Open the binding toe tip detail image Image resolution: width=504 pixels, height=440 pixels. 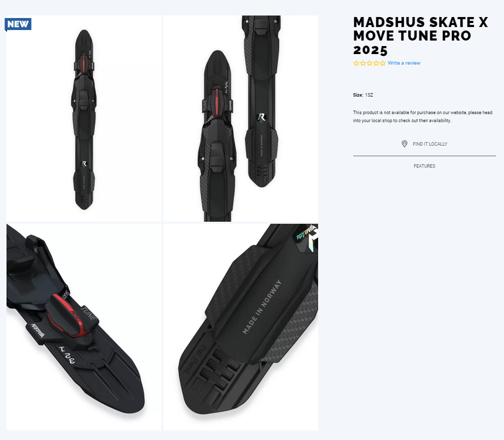[x=84, y=327]
